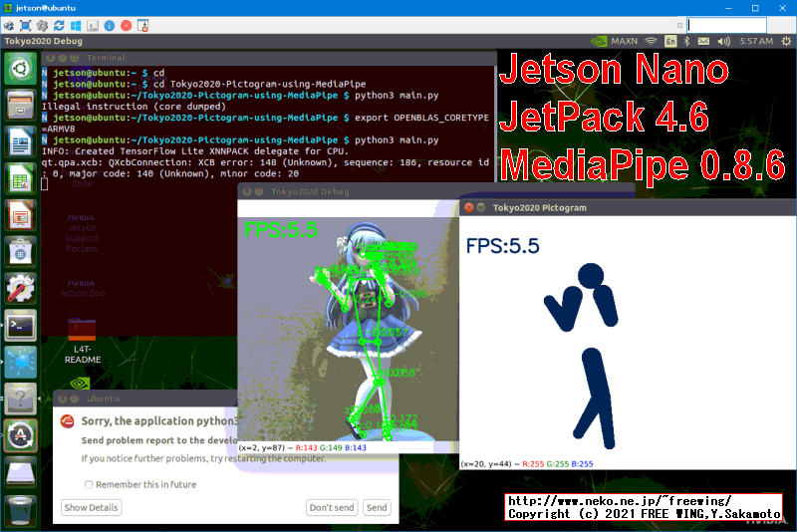The width and height of the screenshot is (797, 532).
Task: Open the volume sound menu
Action: tap(725, 42)
